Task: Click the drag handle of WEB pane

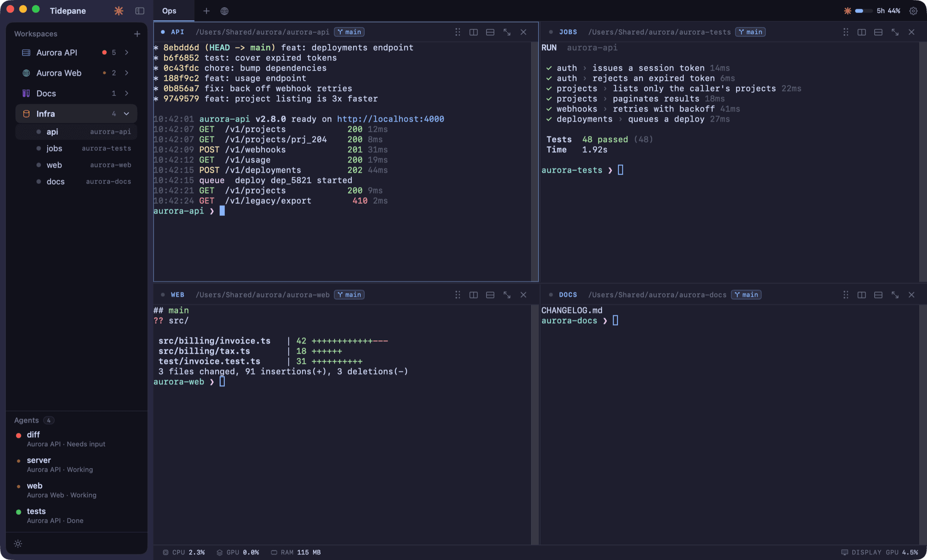Action: pos(457,295)
